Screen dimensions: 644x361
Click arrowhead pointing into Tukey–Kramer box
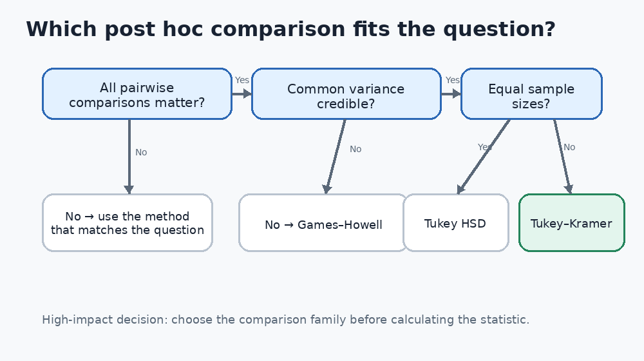[x=569, y=189]
